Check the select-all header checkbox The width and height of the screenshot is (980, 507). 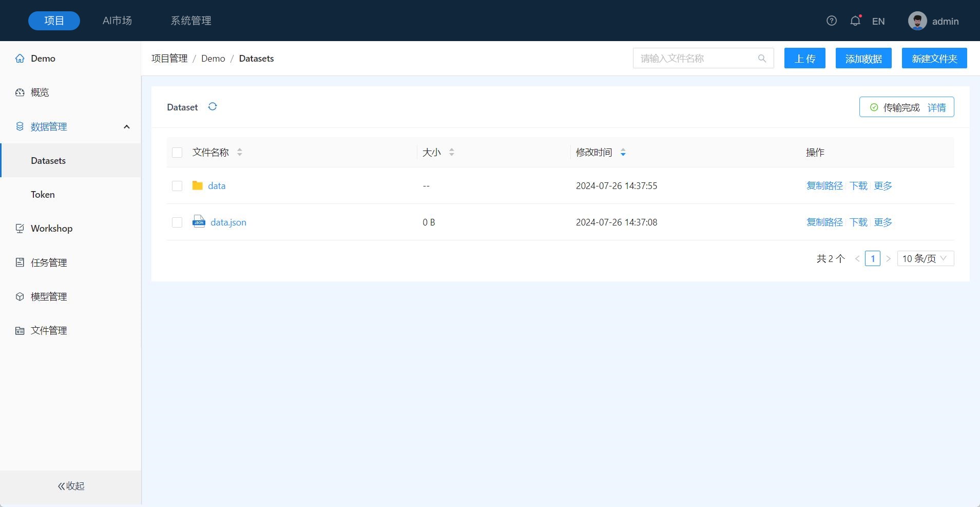click(177, 152)
